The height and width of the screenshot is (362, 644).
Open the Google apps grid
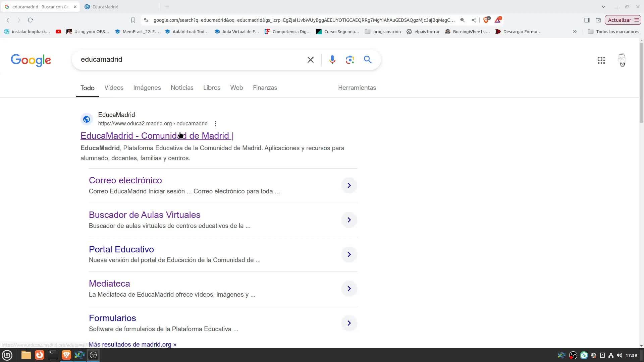(x=601, y=60)
